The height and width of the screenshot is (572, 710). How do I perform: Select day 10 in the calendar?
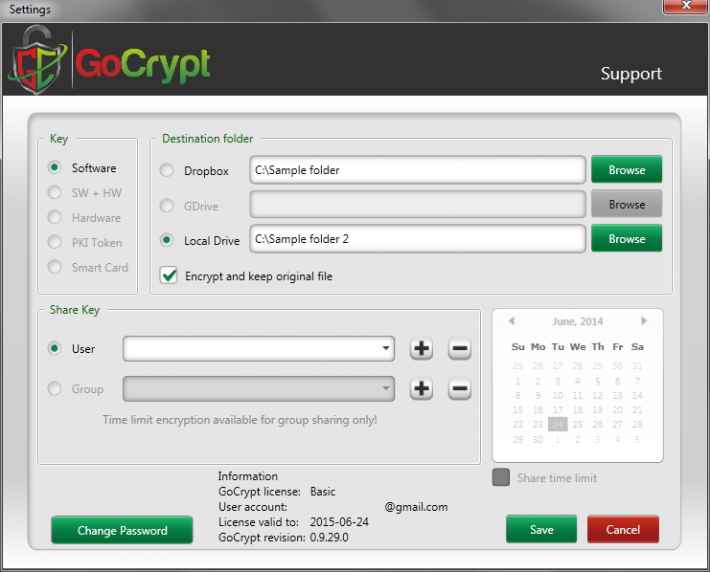[558, 395]
